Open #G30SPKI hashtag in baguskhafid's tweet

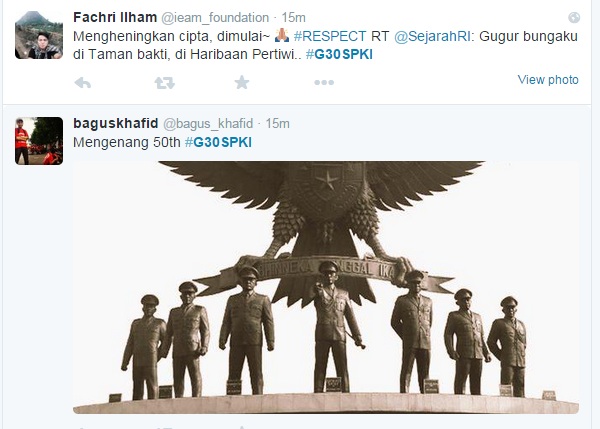218,142
